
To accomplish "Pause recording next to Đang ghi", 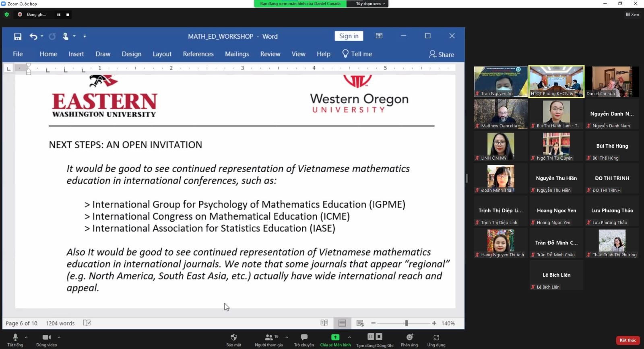I will [x=59, y=15].
